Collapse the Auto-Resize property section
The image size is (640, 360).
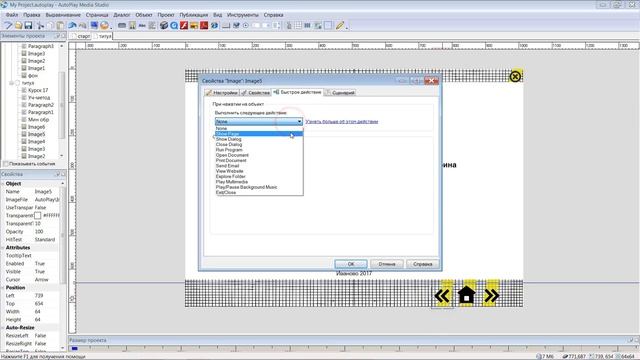3,327
